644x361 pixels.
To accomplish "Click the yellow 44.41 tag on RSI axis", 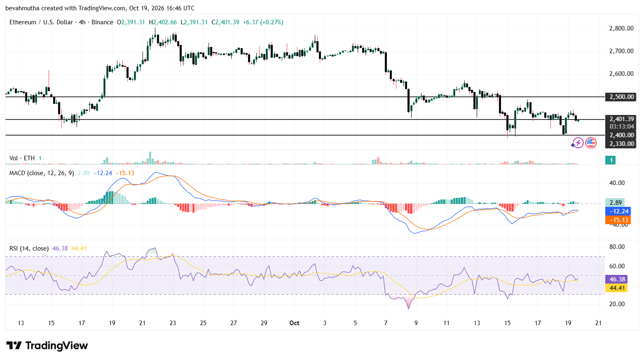I will coord(616,288).
